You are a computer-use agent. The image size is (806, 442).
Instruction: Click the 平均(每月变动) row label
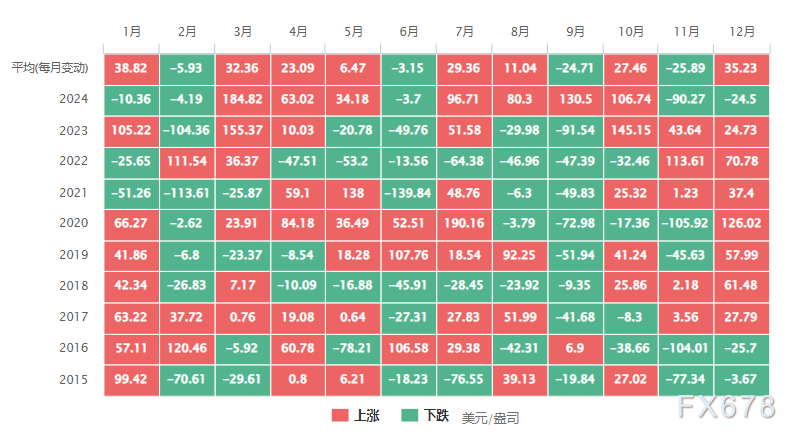pos(50,68)
